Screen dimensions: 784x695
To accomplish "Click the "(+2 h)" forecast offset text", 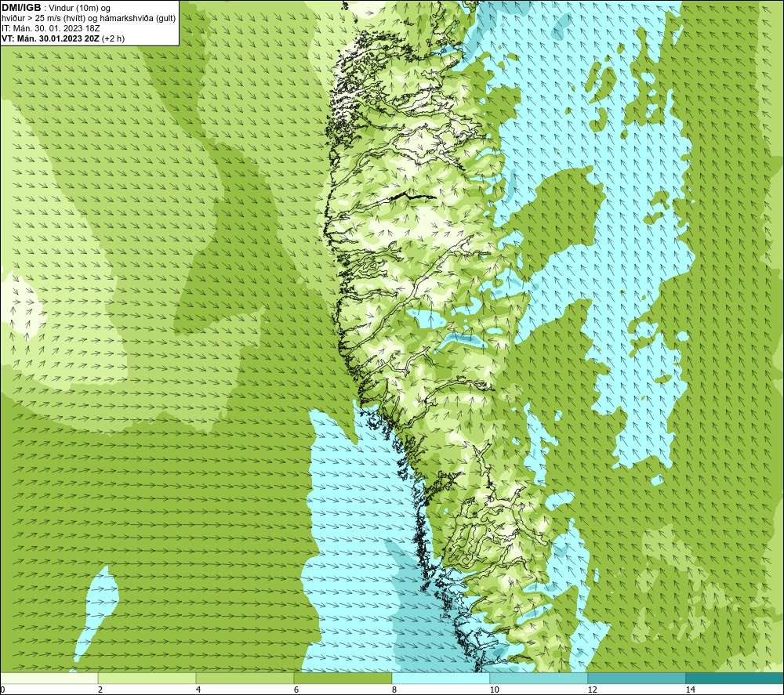I will pyautogui.click(x=113, y=38).
